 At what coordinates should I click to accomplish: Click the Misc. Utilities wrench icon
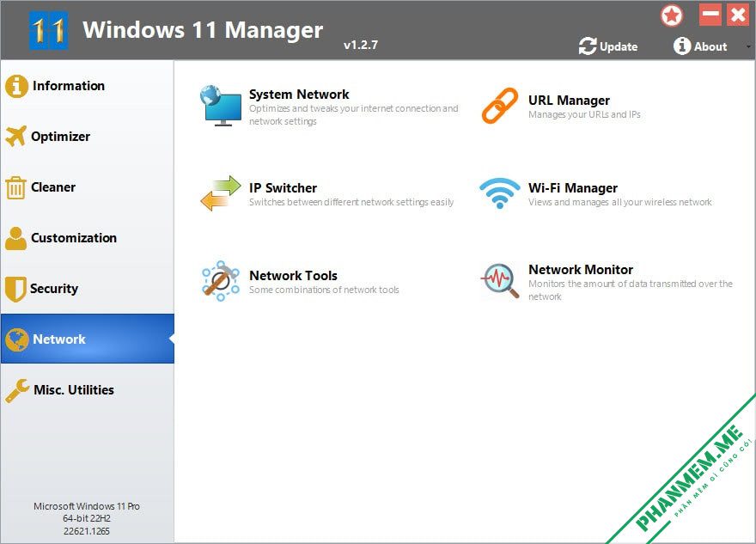17,390
